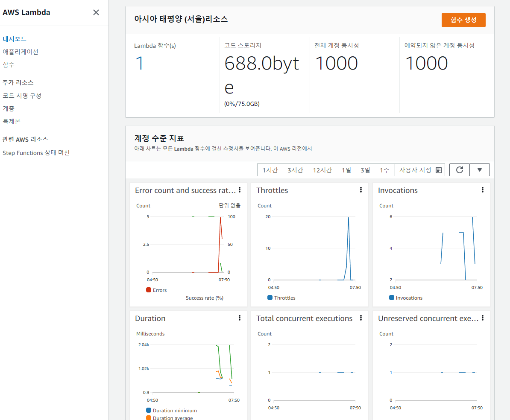Click the red Errors spike in chart
This screenshot has height=420, width=510.
click(x=220, y=244)
